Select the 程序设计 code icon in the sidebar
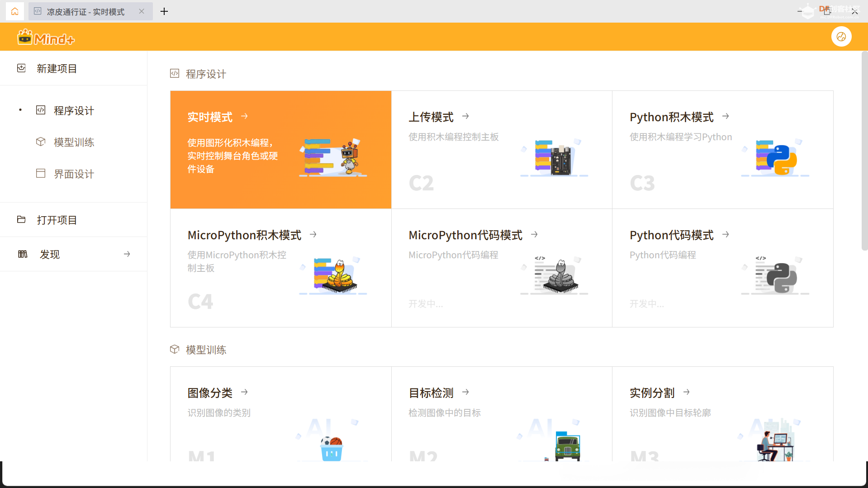Viewport: 868px width, 488px height. [40, 110]
